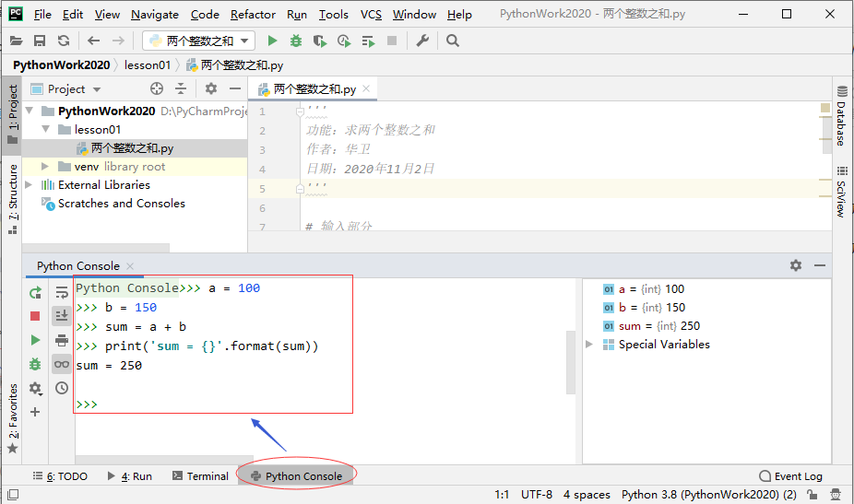Open the TODO tool window tab
Screen dimensions: 854x504
tap(60, 476)
